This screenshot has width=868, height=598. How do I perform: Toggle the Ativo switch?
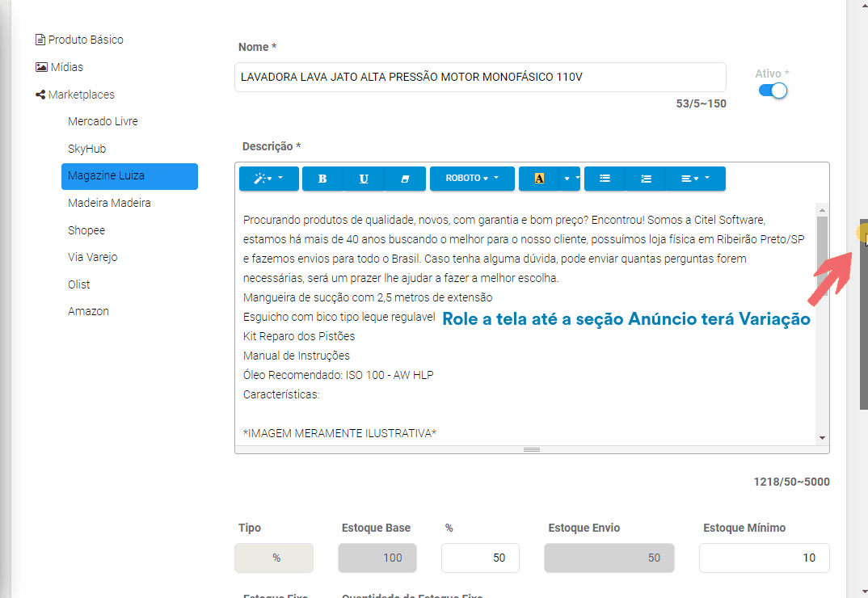tap(773, 91)
